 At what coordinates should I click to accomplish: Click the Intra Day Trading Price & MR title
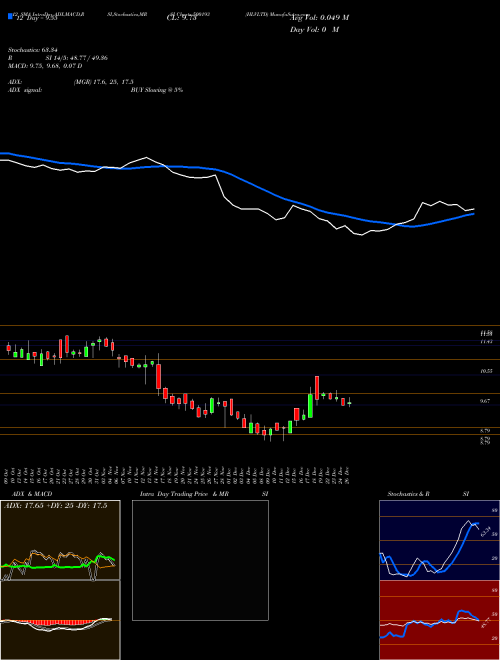[184, 494]
